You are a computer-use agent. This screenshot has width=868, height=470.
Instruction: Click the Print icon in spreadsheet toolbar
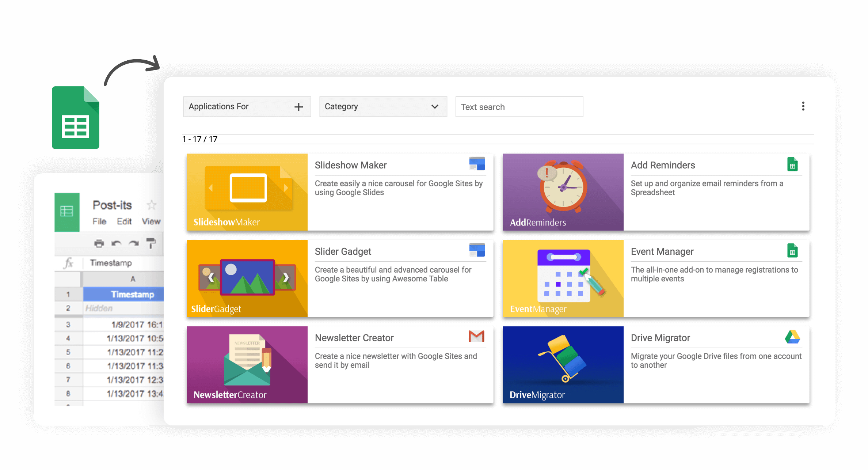(99, 243)
